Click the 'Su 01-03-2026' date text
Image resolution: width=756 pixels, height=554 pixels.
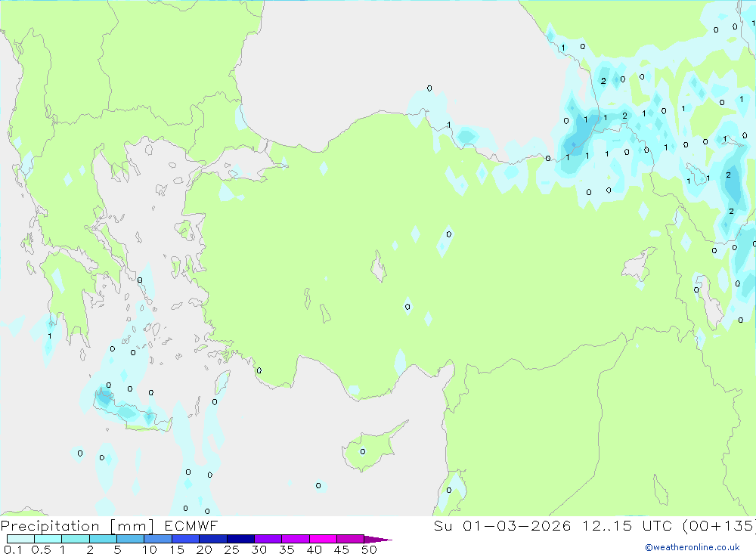click(x=502, y=525)
